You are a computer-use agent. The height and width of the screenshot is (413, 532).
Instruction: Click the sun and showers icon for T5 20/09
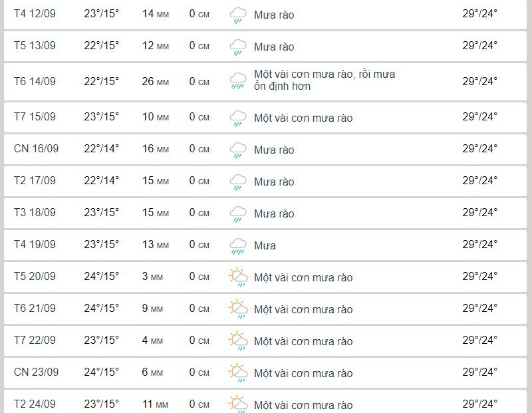click(238, 277)
